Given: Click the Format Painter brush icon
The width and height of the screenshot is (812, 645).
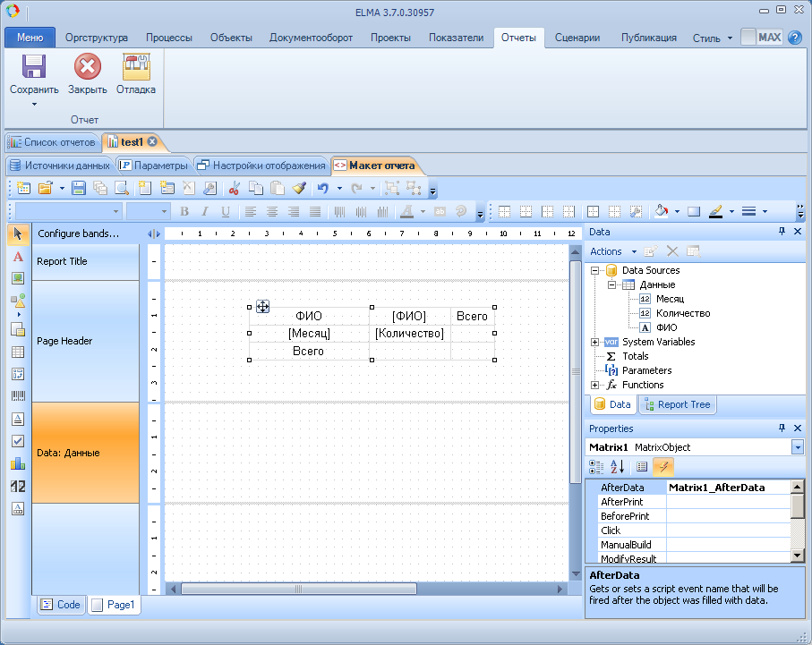Looking at the screenshot, I should click(x=300, y=188).
